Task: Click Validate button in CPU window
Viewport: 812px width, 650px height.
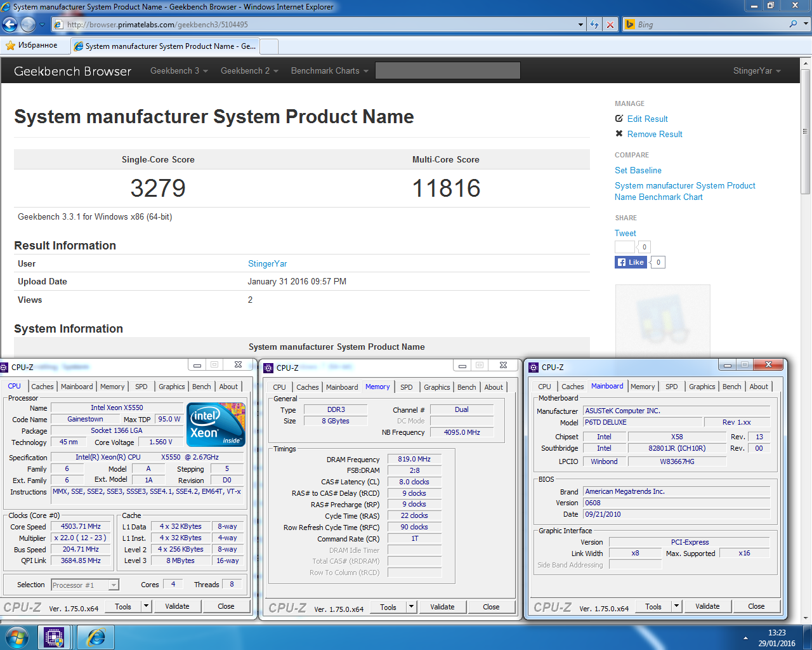Action: coord(177,606)
